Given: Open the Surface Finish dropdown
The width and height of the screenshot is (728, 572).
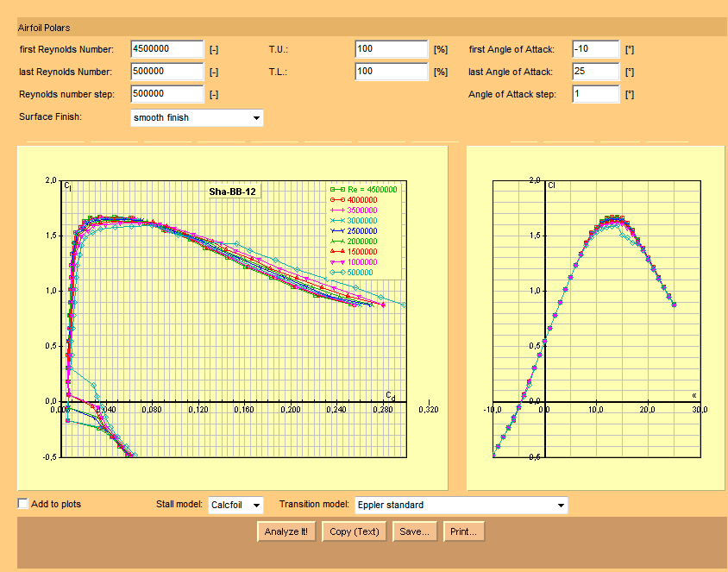Looking at the screenshot, I should (x=197, y=117).
